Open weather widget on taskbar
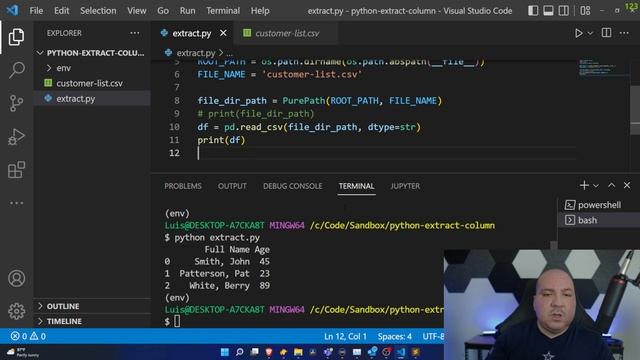The height and width of the screenshot is (360, 640). pos(23,352)
